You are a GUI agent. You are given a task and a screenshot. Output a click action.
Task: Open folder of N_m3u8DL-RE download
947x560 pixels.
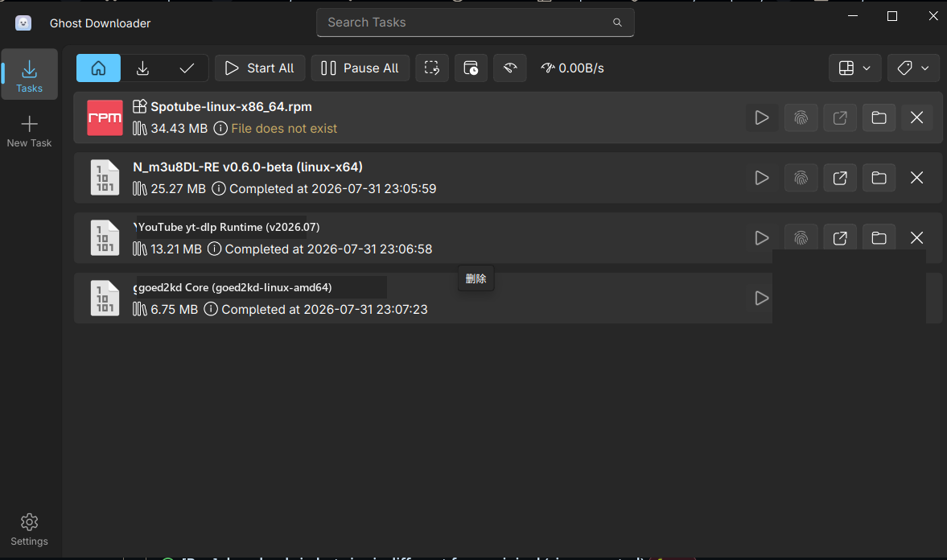(x=879, y=178)
